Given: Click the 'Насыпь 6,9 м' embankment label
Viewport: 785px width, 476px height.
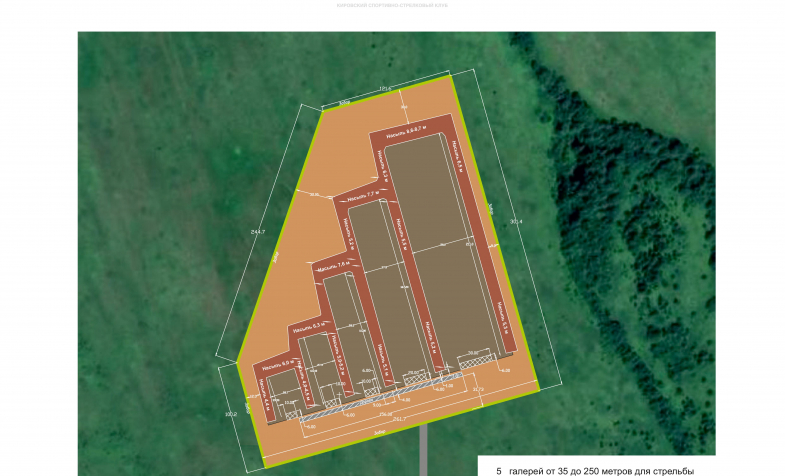Looking at the screenshot, I should pos(277,364).
